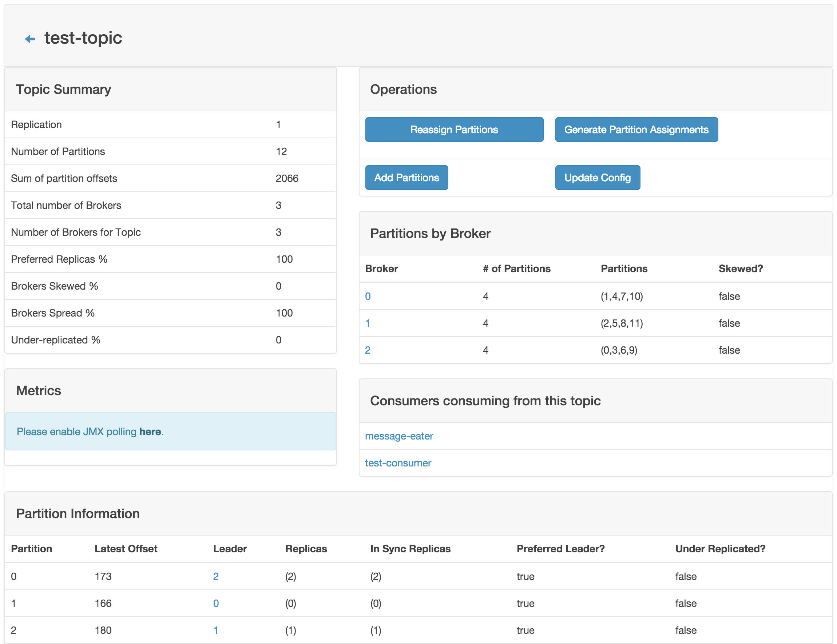The image size is (837, 644).
Task: Click the Metrics panel heading
Action: point(38,390)
